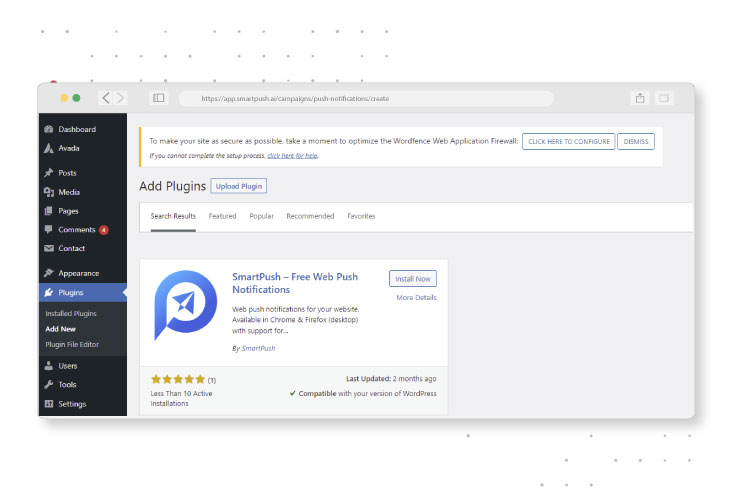Open the Tools menu item
This screenshot has height=500, width=731.
83,384
